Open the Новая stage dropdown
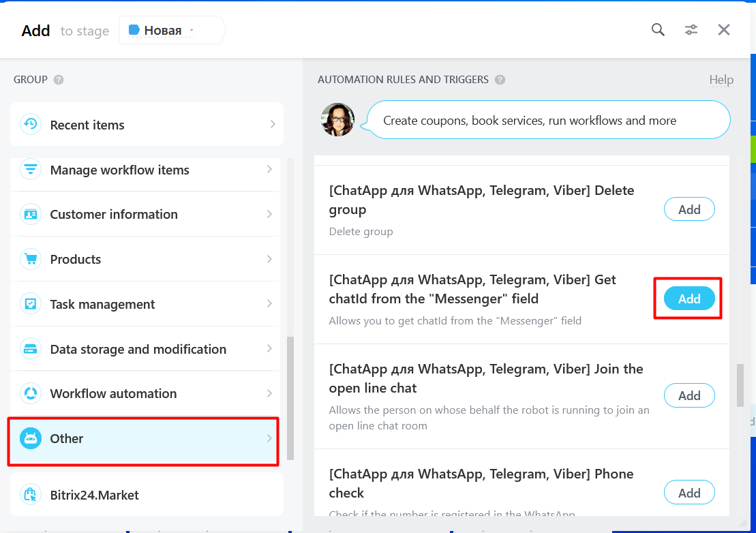The image size is (756, 533). click(x=171, y=30)
